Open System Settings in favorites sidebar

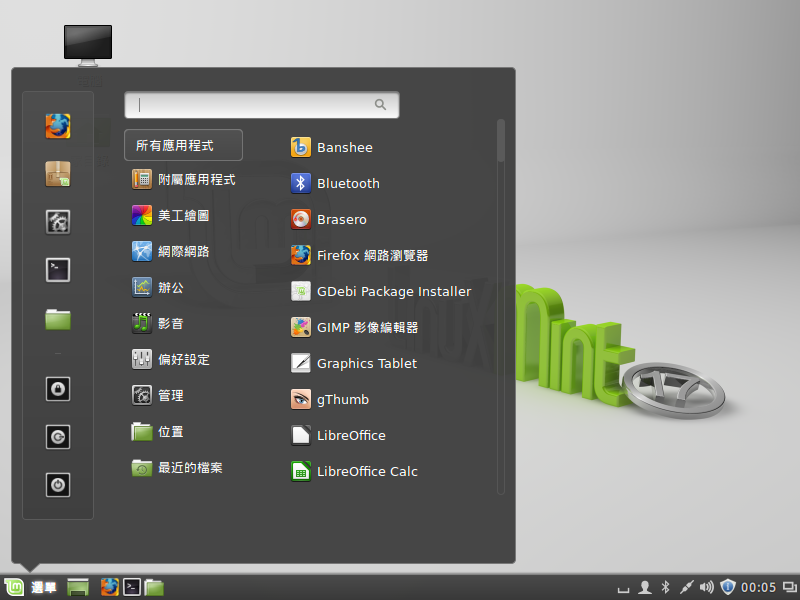pyautogui.click(x=58, y=222)
